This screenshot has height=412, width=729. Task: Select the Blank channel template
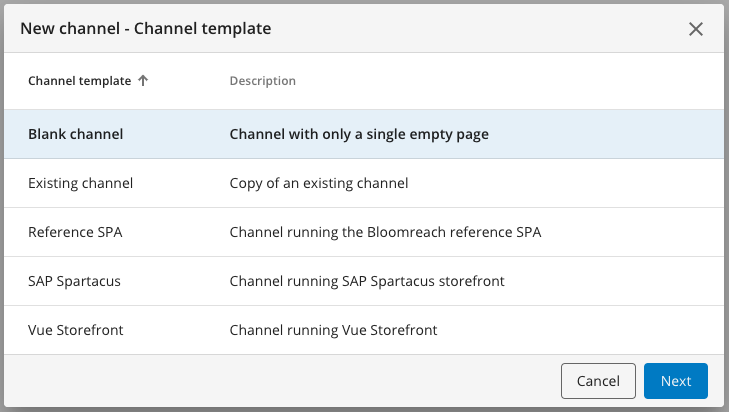point(76,134)
